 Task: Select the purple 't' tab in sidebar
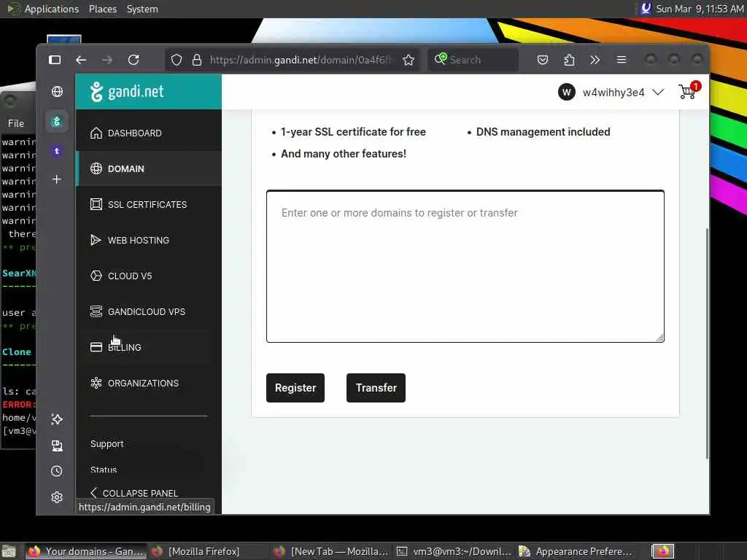click(x=57, y=151)
